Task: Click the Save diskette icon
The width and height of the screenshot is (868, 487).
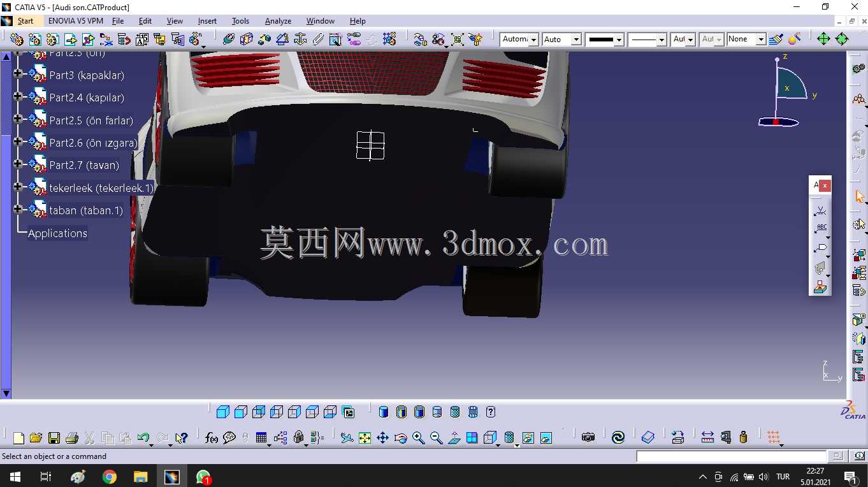Action: pyautogui.click(x=54, y=438)
